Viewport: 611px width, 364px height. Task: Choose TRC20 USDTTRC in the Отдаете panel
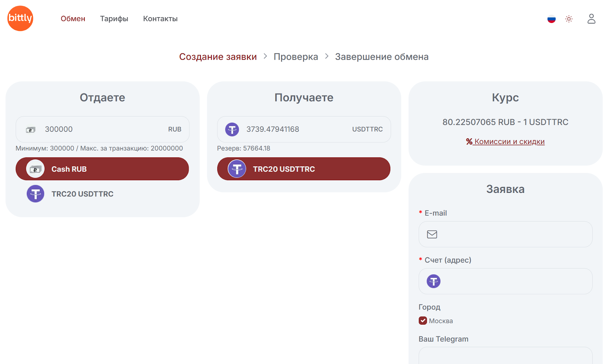click(102, 194)
